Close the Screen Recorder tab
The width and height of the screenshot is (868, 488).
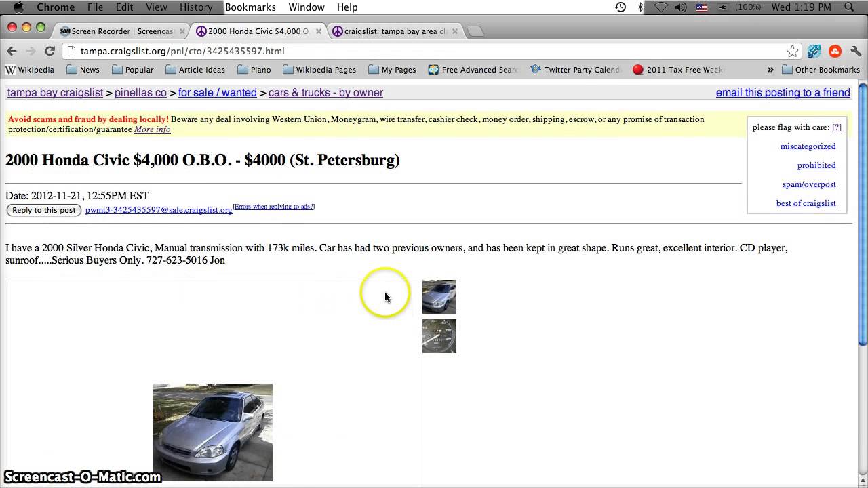tap(182, 31)
